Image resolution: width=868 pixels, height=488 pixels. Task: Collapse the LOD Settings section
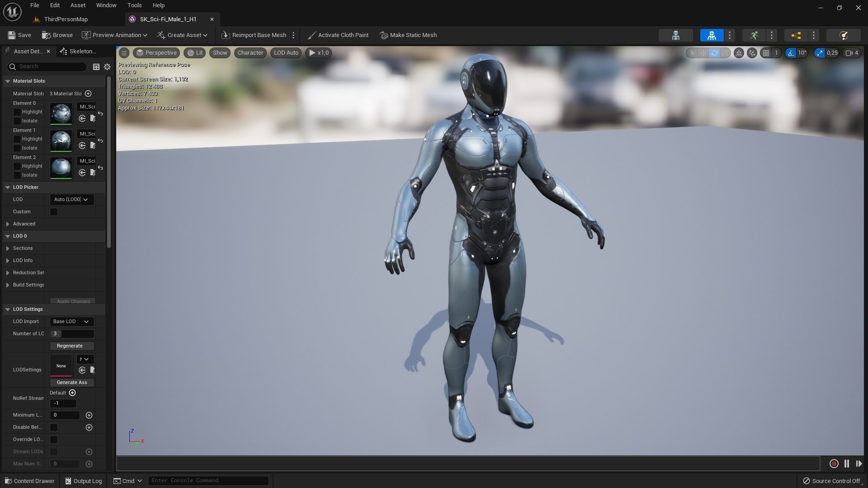(8, 309)
